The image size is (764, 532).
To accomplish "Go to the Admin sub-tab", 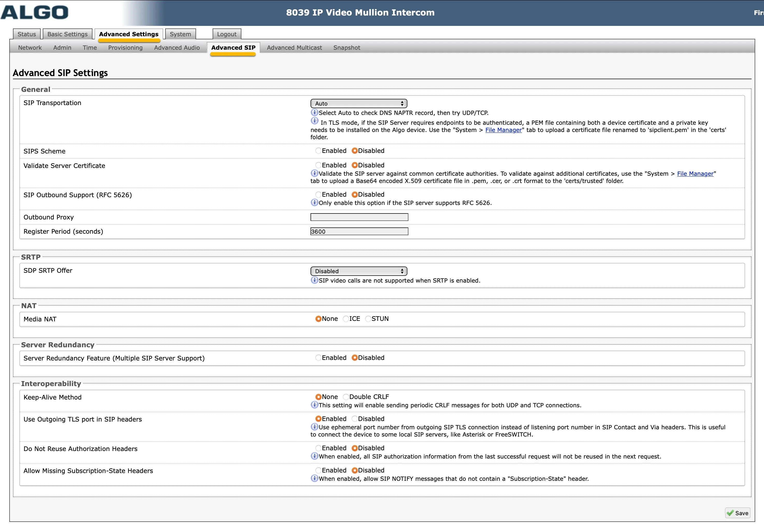I will pyautogui.click(x=62, y=48).
